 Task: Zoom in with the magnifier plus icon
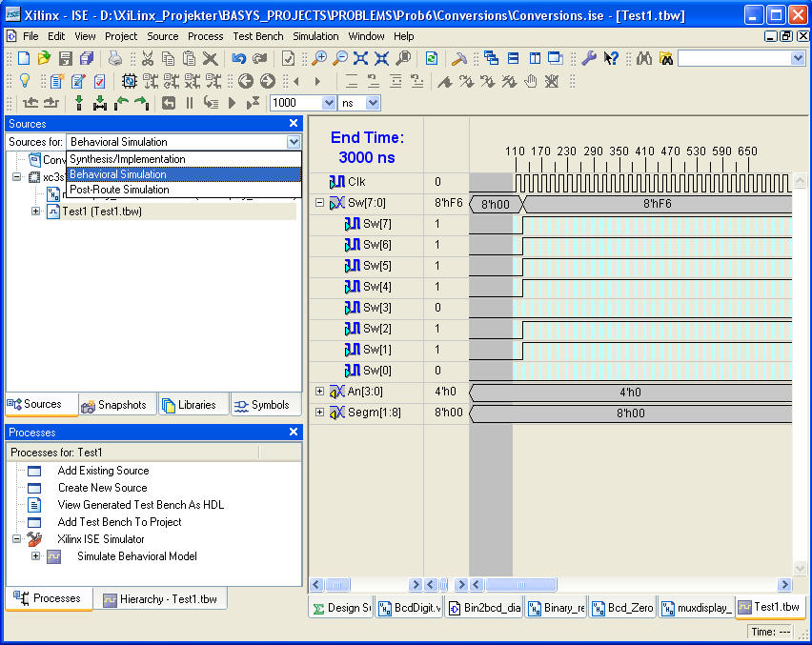point(319,58)
